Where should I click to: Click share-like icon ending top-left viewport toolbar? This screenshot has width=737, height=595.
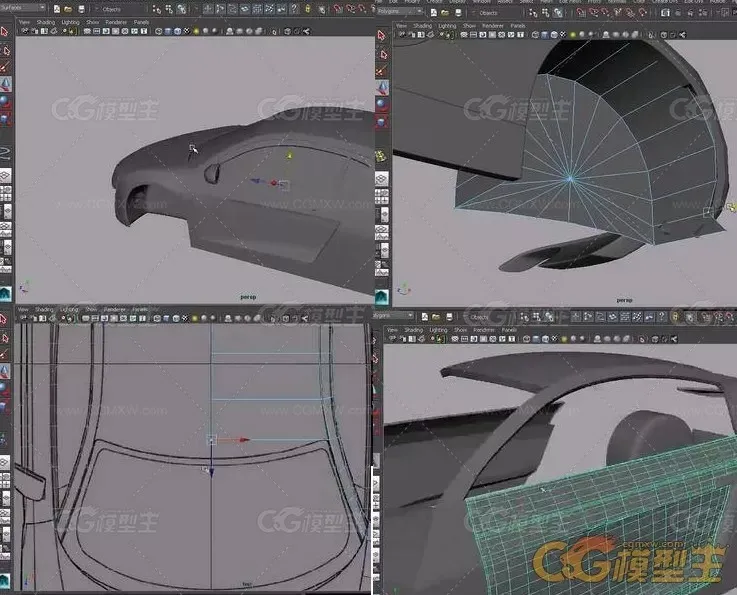click(x=306, y=31)
